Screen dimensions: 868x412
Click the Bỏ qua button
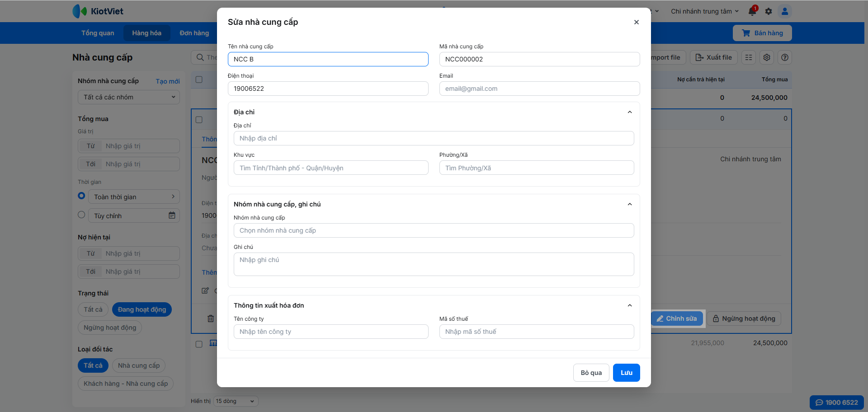591,373
